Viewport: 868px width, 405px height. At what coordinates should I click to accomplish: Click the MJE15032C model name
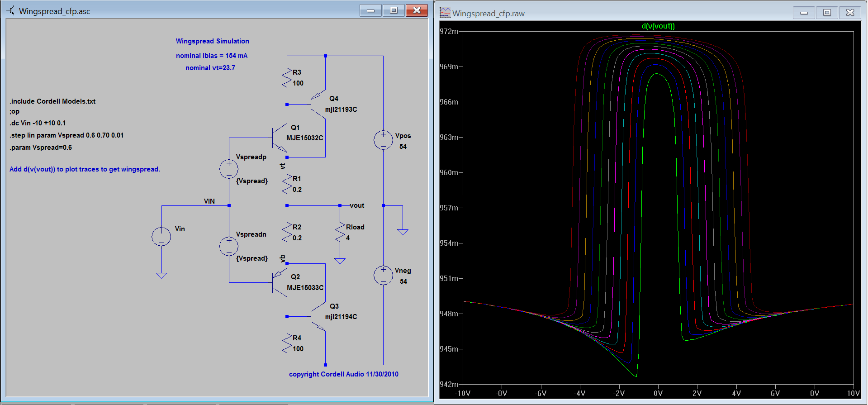pyautogui.click(x=305, y=138)
